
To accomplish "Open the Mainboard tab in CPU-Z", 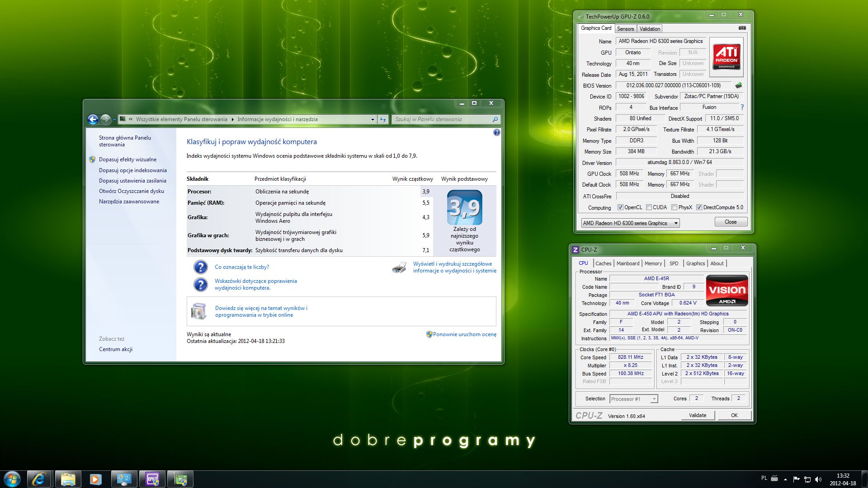I will point(628,263).
